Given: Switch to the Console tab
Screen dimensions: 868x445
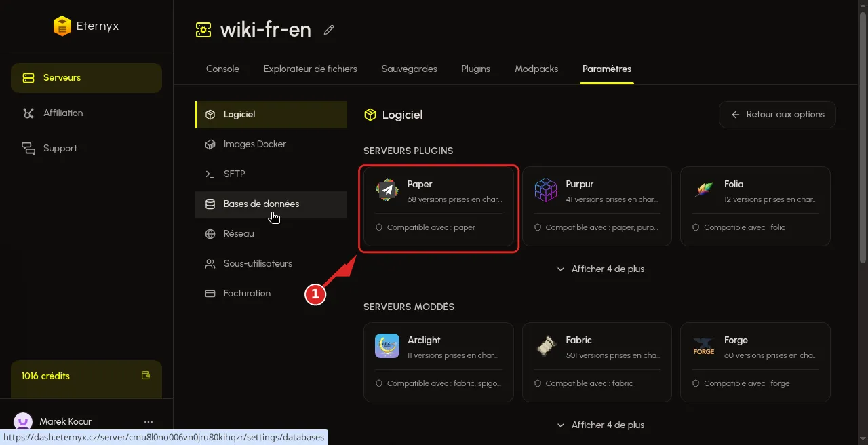Looking at the screenshot, I should coord(222,69).
